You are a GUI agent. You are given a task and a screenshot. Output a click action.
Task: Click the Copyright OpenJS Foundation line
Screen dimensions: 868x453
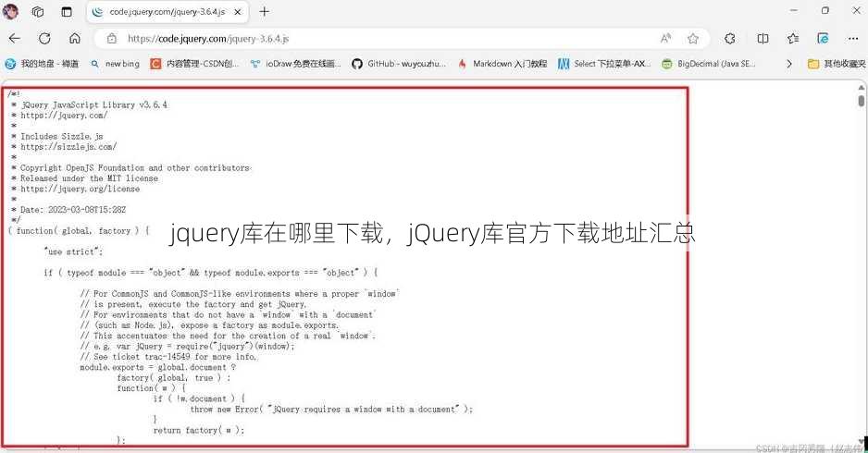135,167
